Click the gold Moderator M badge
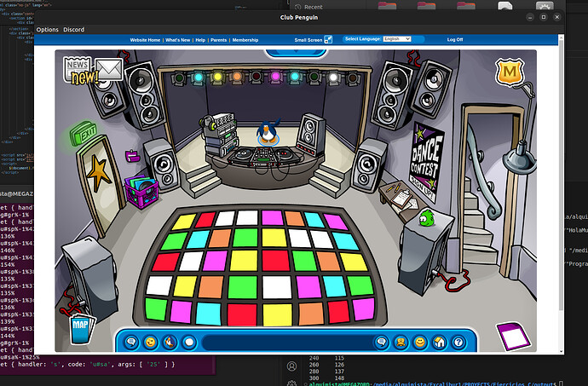588x386 pixels. (510, 72)
